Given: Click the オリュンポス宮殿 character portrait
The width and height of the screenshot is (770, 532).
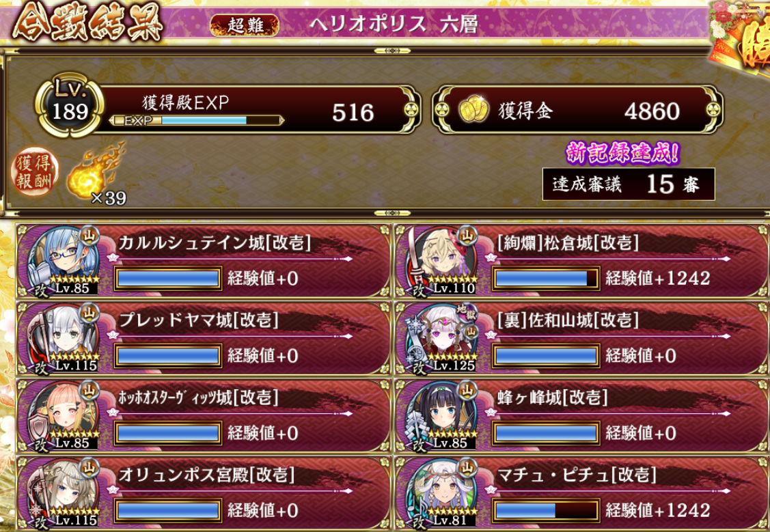Looking at the screenshot, I should 62,492.
